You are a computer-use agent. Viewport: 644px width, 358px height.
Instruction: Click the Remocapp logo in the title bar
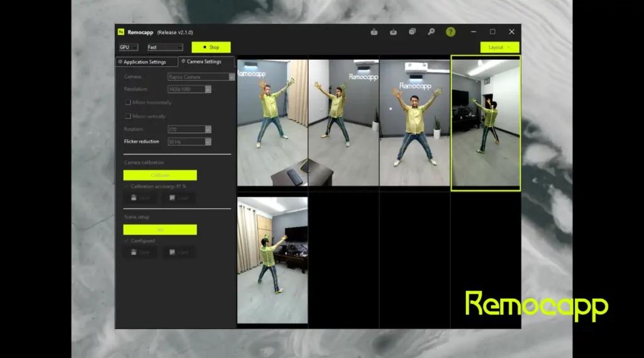[121, 31]
